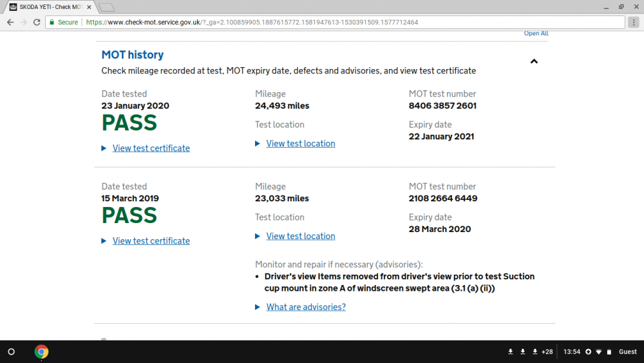644x363 pixels.
Task: Click the first download icon in tray
Action: pos(511,351)
